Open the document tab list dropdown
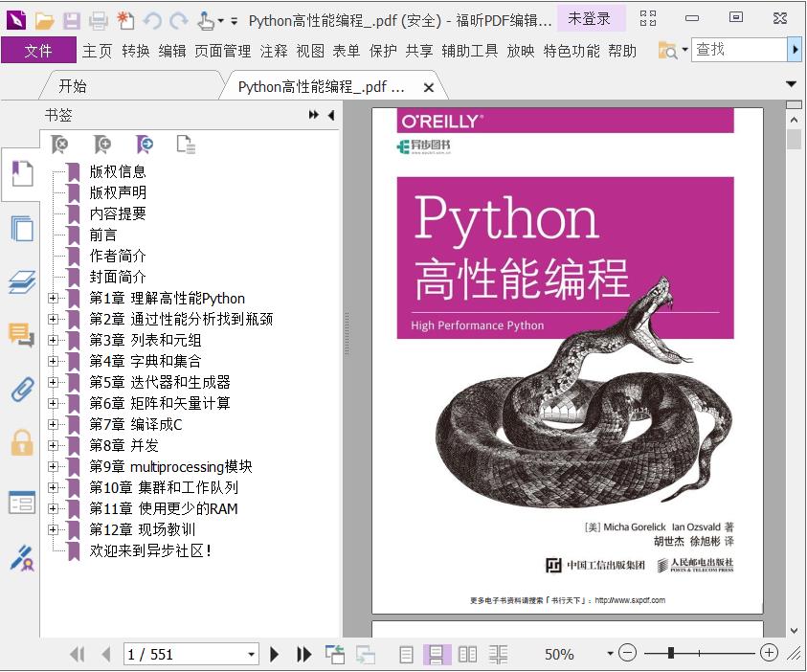The image size is (807, 672). (x=792, y=84)
